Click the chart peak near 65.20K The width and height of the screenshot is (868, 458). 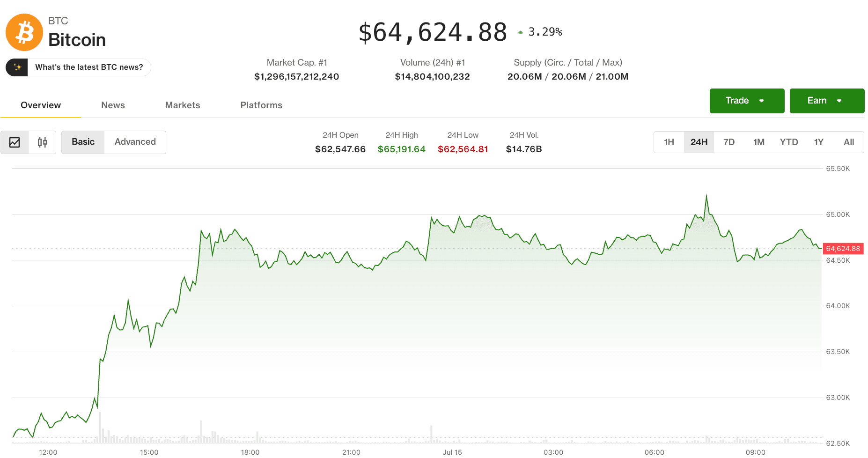[706, 195]
